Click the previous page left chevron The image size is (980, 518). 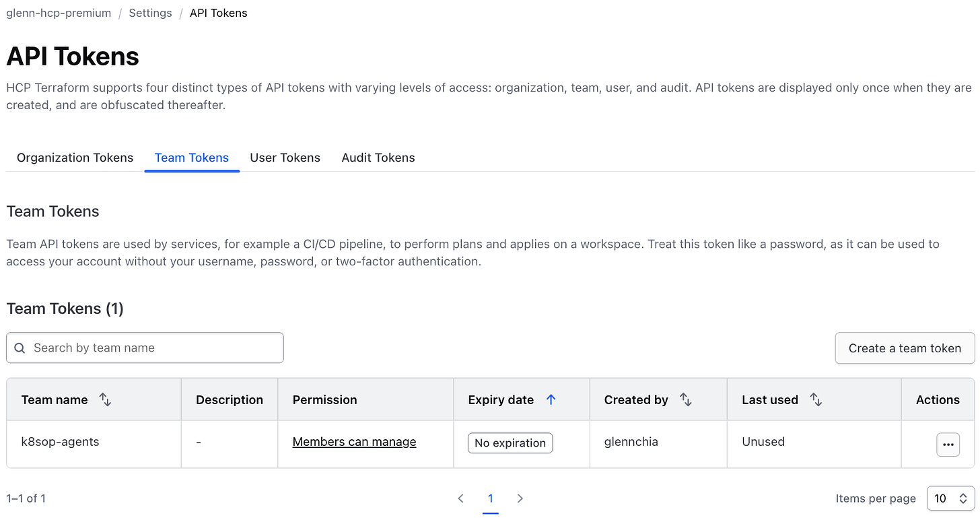tap(461, 498)
